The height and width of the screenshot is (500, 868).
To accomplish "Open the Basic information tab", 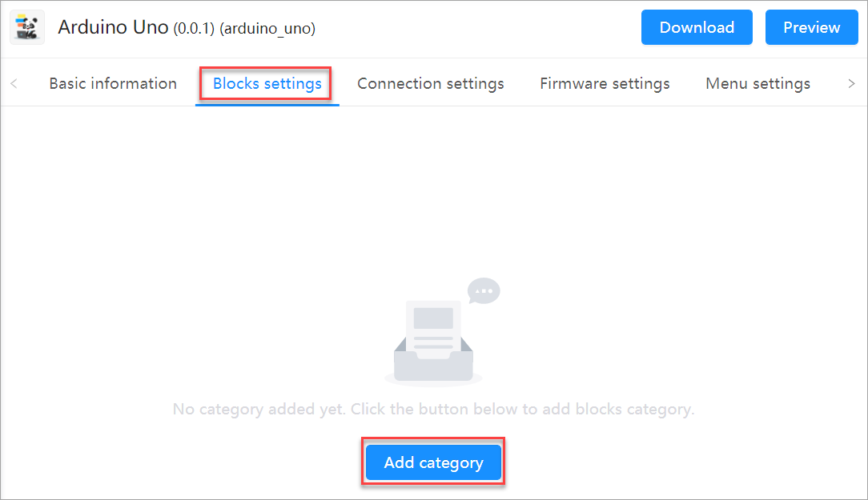I will 113,83.
